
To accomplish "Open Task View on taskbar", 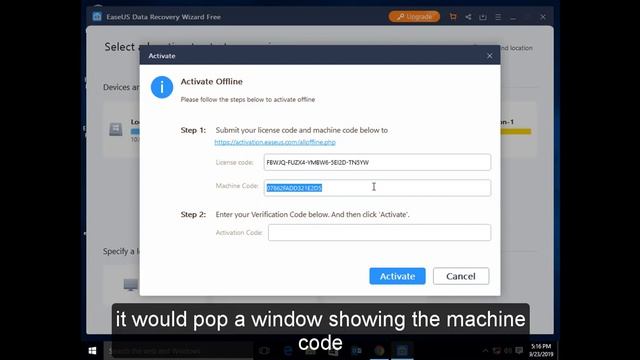I will pyautogui.click(x=264, y=351).
